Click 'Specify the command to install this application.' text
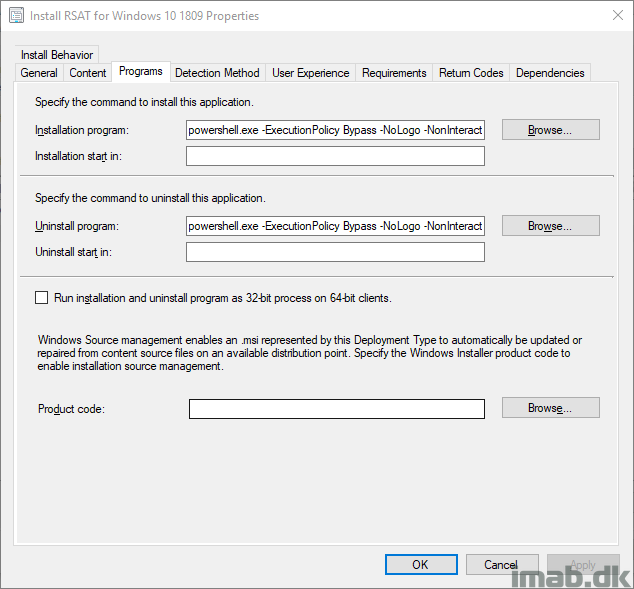The width and height of the screenshot is (634, 589). (144, 102)
